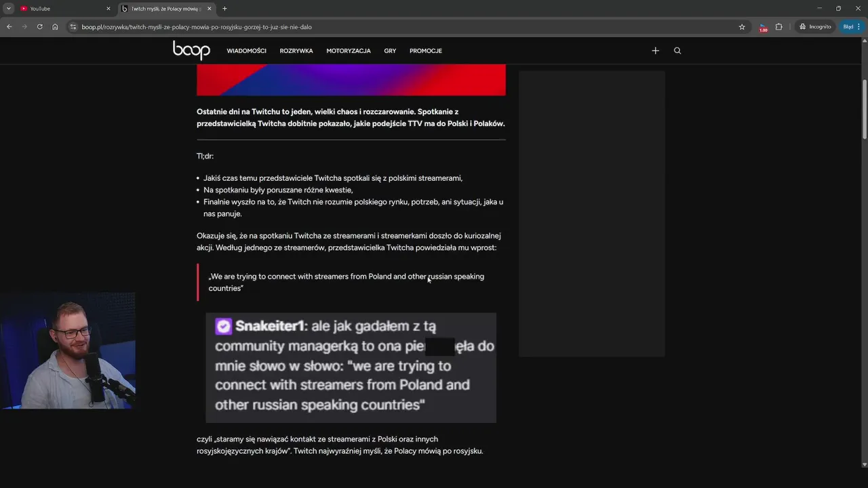Click the Snakeiter1 chat screenshot image
Image resolution: width=868 pixels, height=488 pixels.
click(351, 367)
